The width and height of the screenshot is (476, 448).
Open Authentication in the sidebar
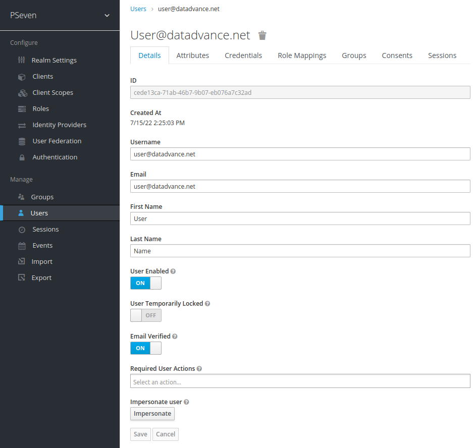tap(55, 157)
